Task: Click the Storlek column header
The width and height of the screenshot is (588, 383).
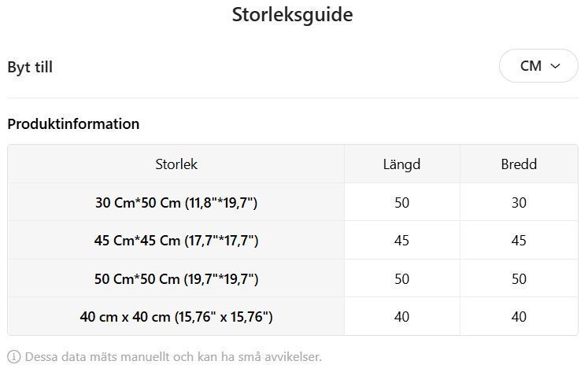Action: (x=176, y=164)
